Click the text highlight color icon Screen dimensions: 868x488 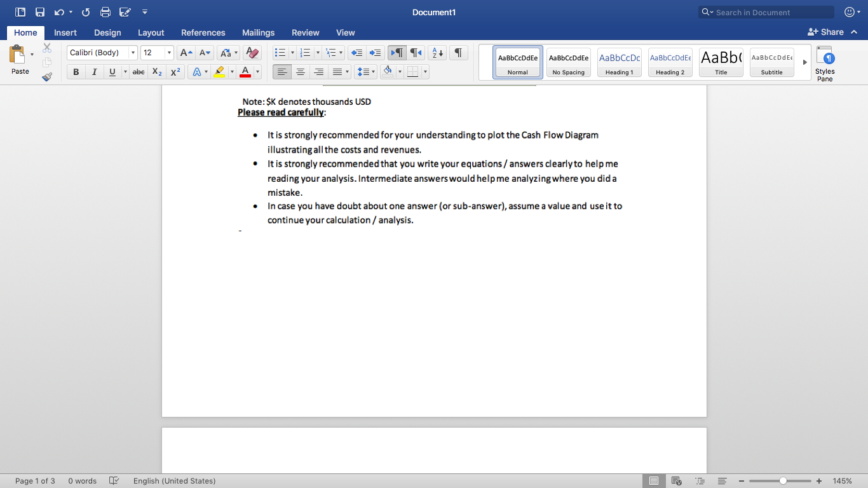[x=218, y=71]
